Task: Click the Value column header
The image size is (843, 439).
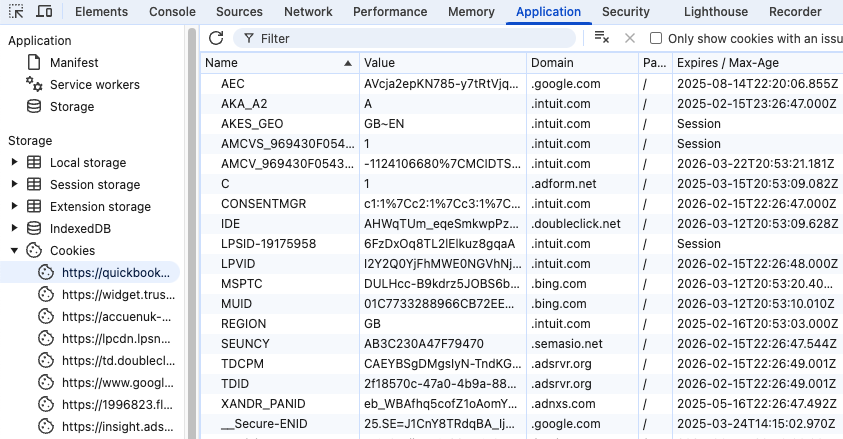Action: click(x=442, y=63)
